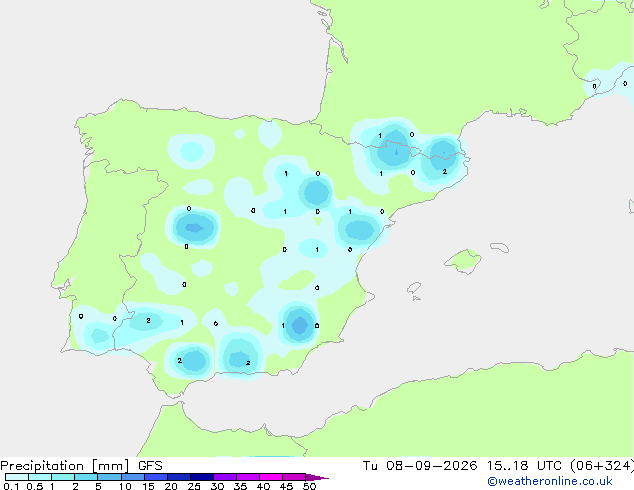Click the 1–2 mm legend swatch

63,477
